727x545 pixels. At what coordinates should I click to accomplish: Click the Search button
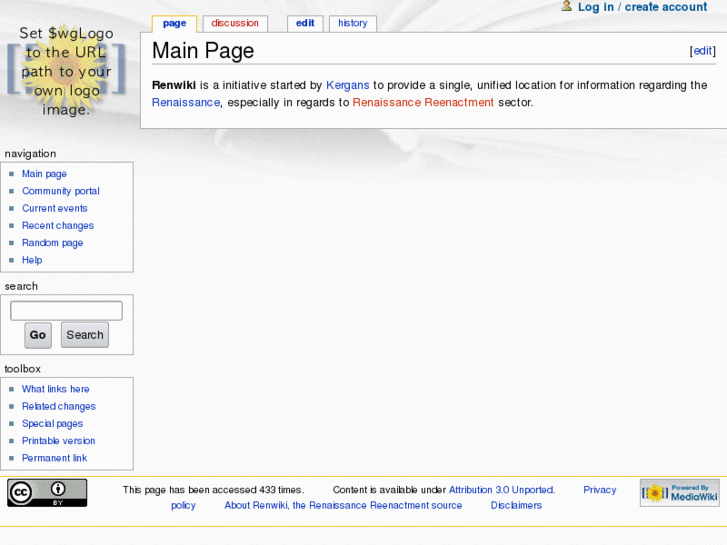85,335
